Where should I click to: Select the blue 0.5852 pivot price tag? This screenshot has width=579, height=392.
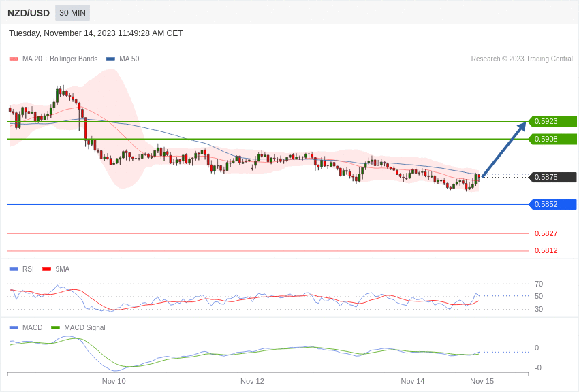[553, 204]
